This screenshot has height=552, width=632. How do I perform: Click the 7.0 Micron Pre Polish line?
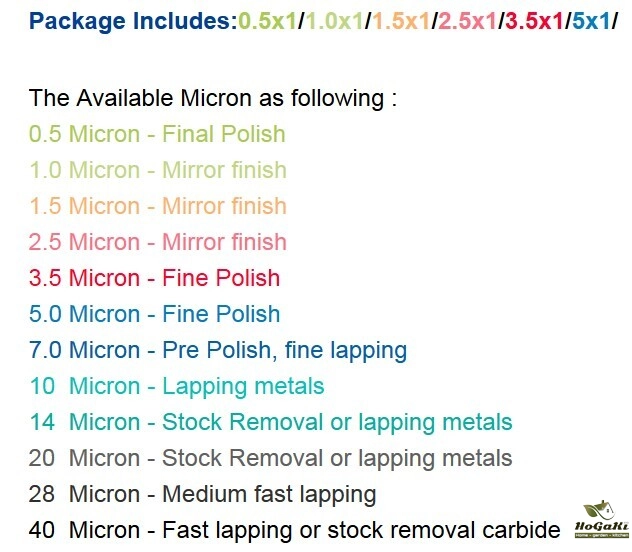coord(218,350)
